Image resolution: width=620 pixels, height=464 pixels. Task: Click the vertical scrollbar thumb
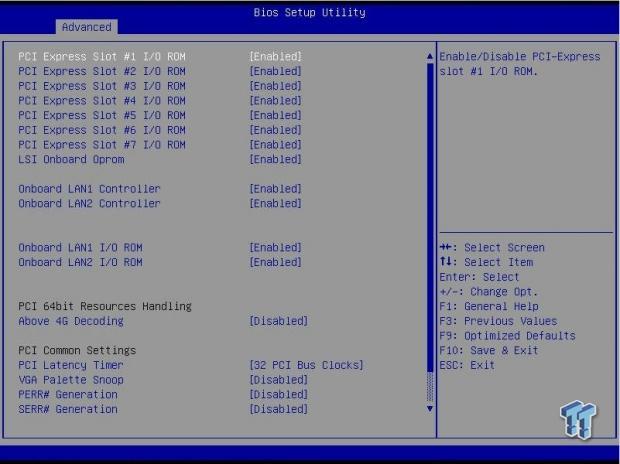pyautogui.click(x=430, y=218)
